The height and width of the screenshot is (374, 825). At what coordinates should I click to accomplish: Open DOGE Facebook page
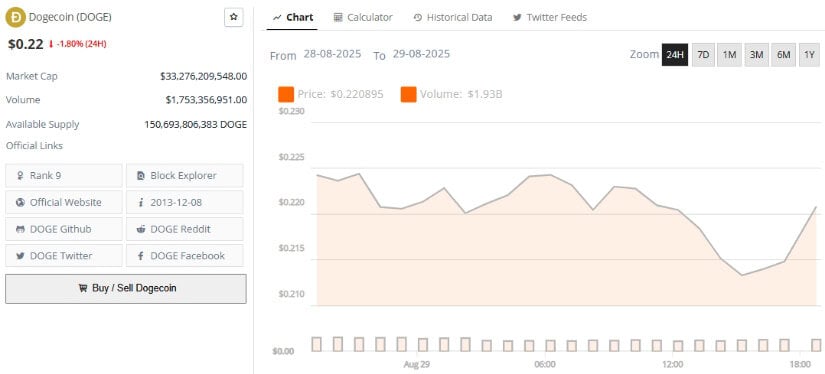(185, 256)
